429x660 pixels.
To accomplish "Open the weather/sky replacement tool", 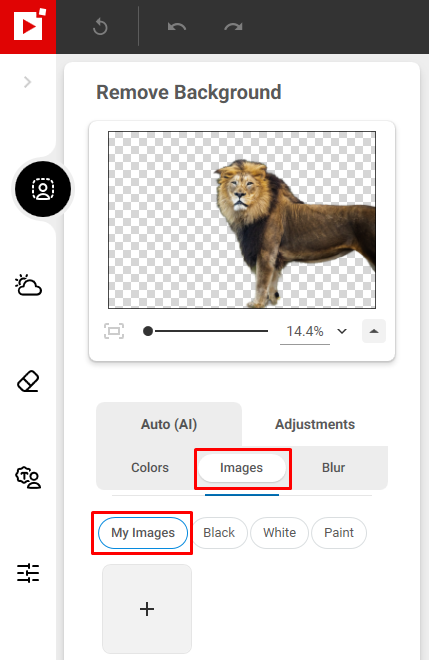I will pos(28,285).
